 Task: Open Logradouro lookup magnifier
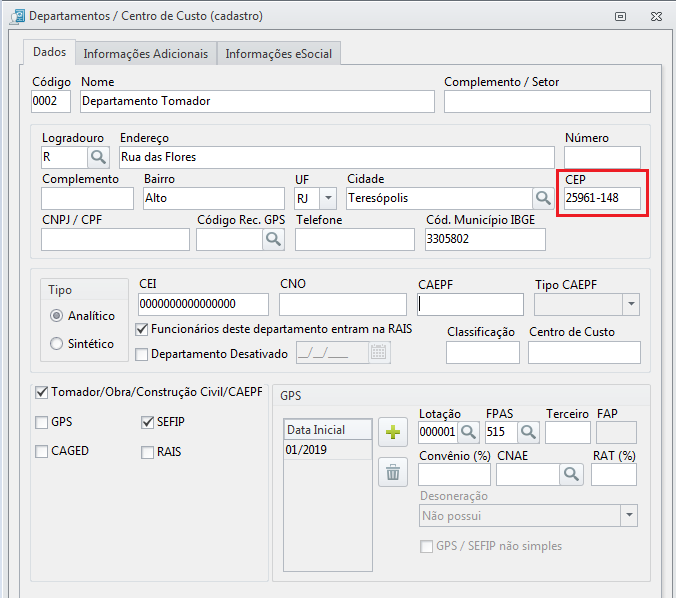pos(98,157)
